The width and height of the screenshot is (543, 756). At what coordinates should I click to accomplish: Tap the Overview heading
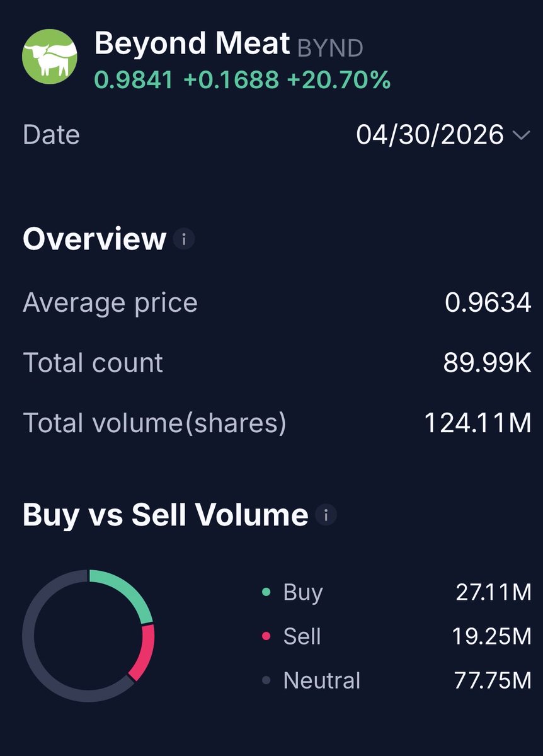point(94,239)
